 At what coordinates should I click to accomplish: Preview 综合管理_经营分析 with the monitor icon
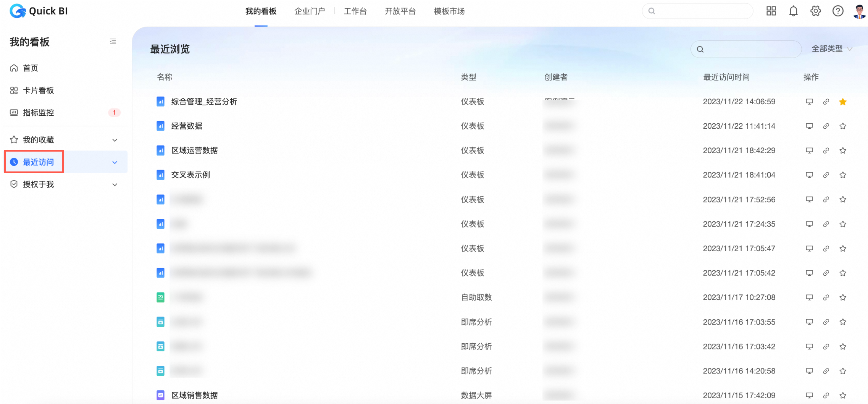809,102
